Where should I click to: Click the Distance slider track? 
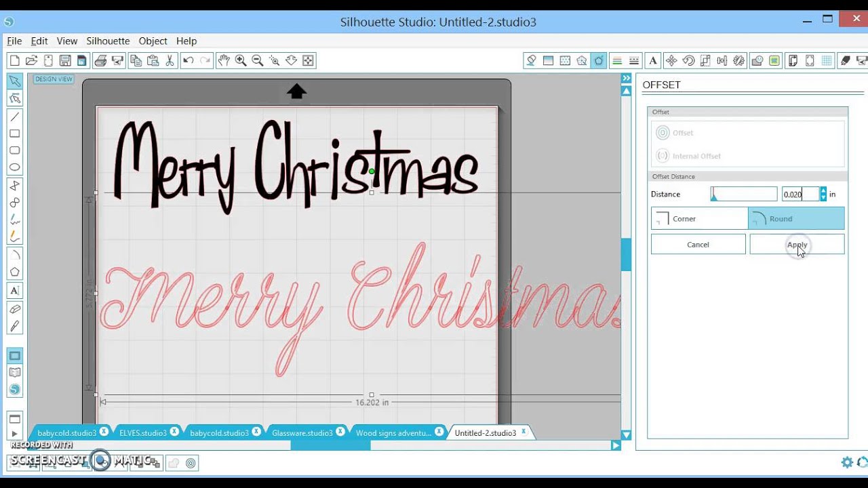(744, 194)
